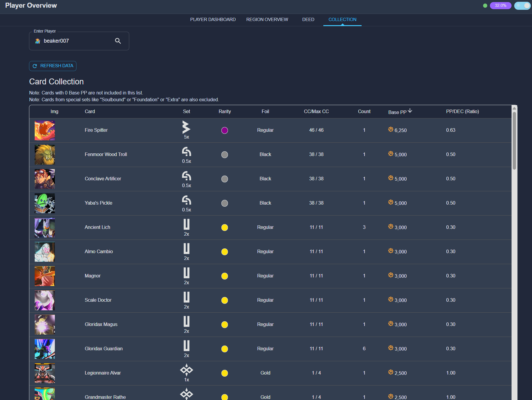532x400 pixels.
Task: Click the Fire Spitter set icon
Action: (186, 127)
